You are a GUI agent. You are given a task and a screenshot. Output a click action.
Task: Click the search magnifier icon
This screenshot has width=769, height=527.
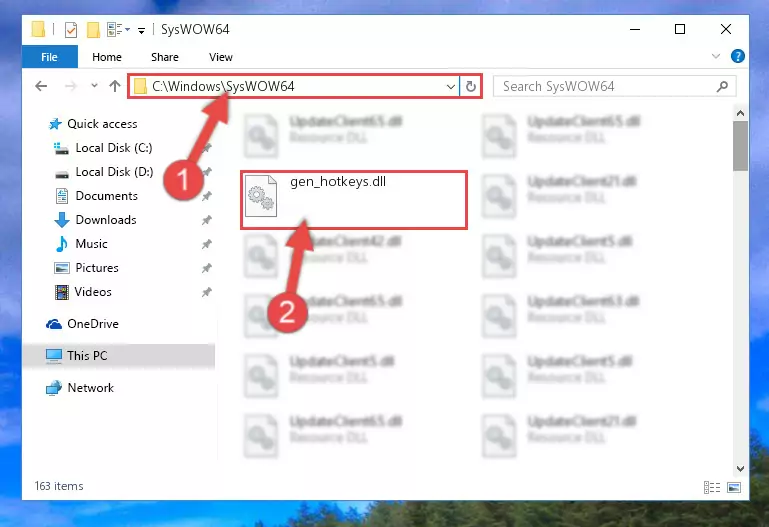722,87
